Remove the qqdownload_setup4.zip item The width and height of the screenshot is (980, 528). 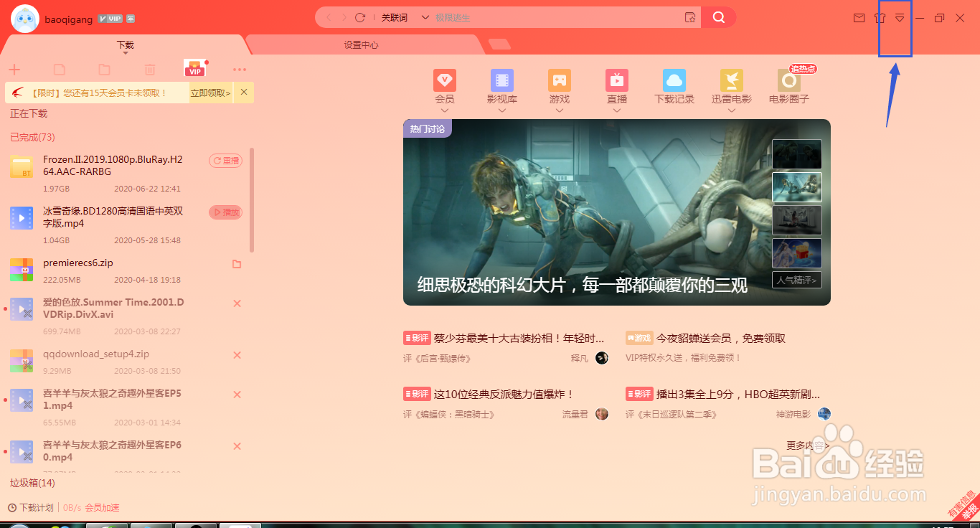click(x=237, y=355)
